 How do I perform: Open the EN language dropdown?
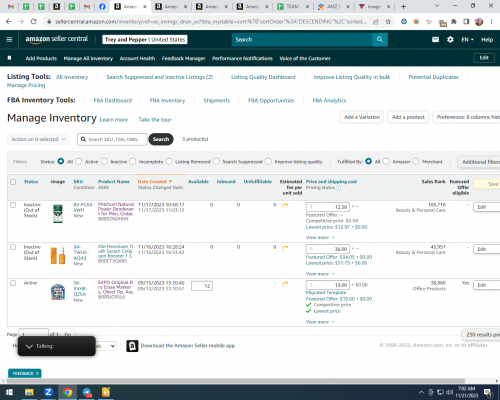467,40
